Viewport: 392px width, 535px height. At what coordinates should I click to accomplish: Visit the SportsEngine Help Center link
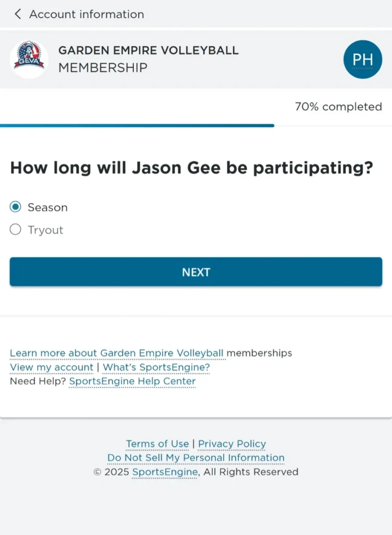[132, 381]
